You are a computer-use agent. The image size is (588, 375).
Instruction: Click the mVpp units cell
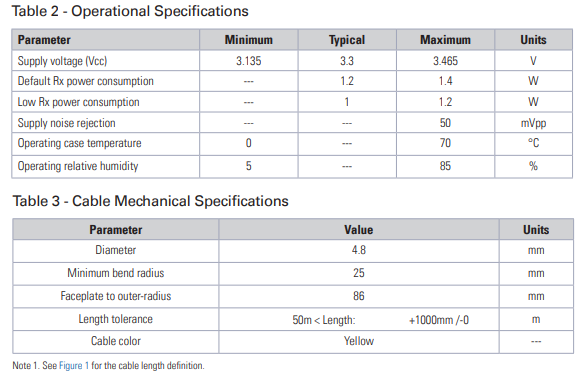click(x=533, y=123)
